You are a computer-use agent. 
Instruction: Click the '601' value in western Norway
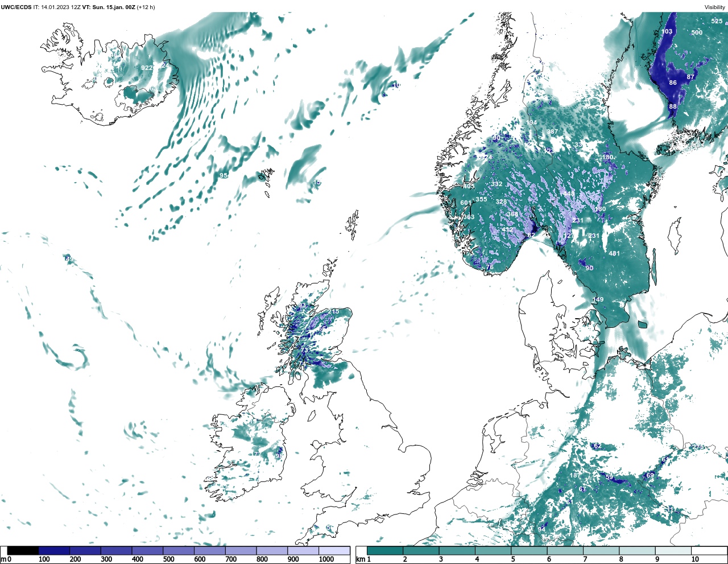pyautogui.click(x=466, y=203)
